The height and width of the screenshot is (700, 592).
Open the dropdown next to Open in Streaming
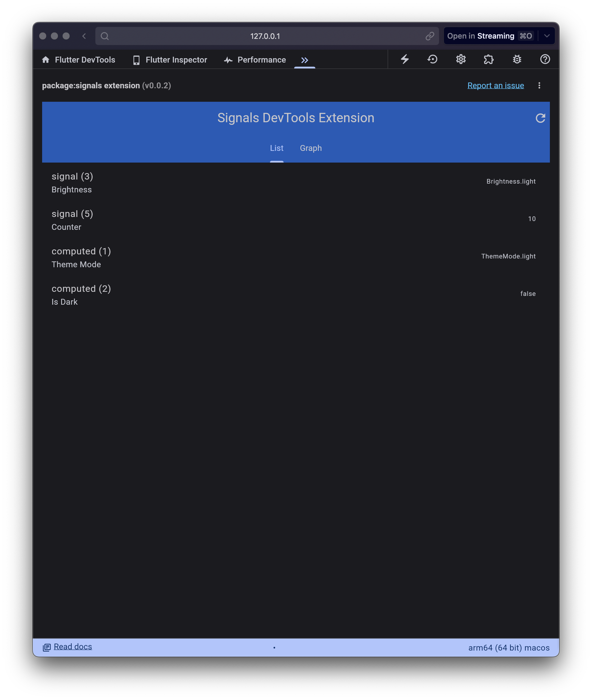(x=547, y=36)
